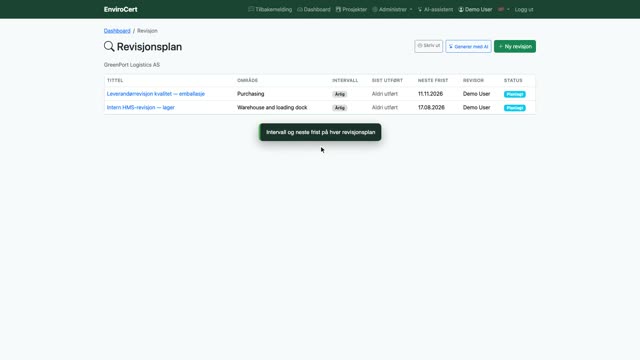Open Tilbakemelding in the top navigation
This screenshot has width=640, height=360.
270,9
